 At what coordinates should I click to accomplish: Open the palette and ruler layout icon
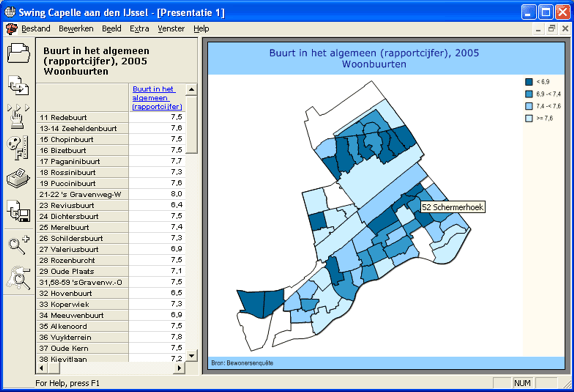pyautogui.click(x=18, y=148)
